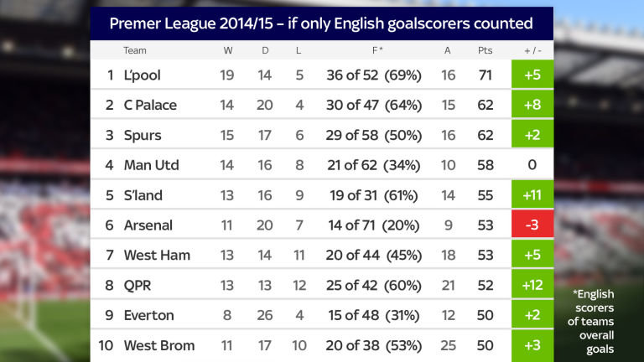Click the red -3 box for Arsenal
This screenshot has width=644, height=362.
coord(532,225)
